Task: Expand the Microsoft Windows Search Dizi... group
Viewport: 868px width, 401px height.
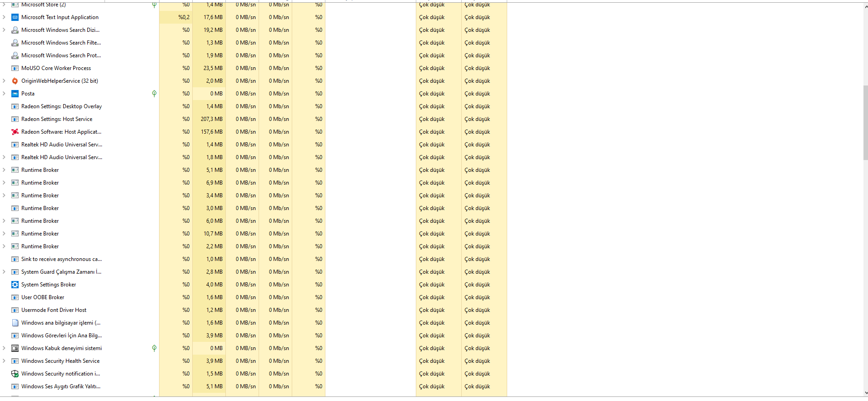Action: 4,30
